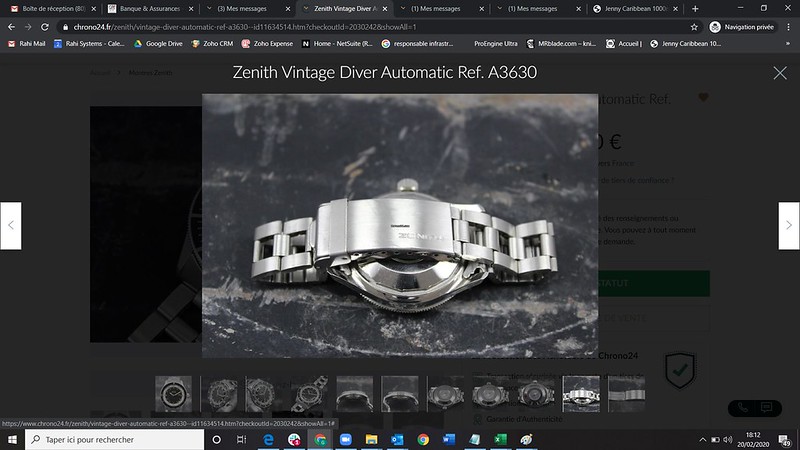
Task: Open Excel from taskbar
Action: tap(500, 439)
